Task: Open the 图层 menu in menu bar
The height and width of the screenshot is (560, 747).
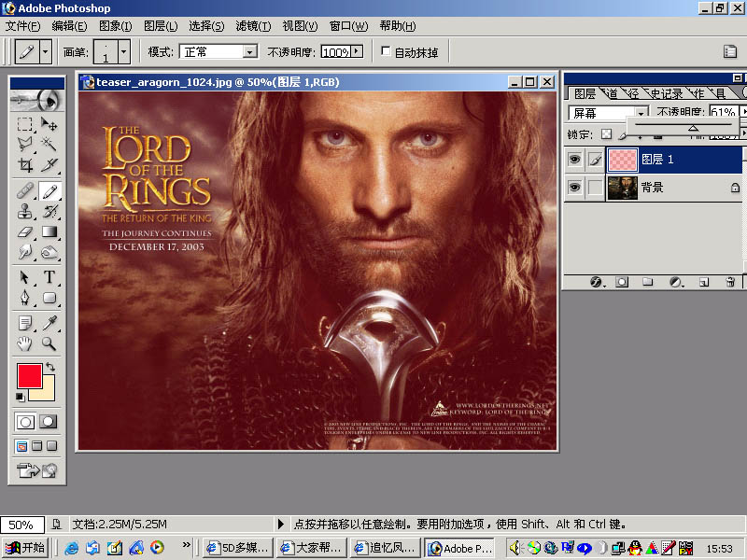Action: (161, 26)
